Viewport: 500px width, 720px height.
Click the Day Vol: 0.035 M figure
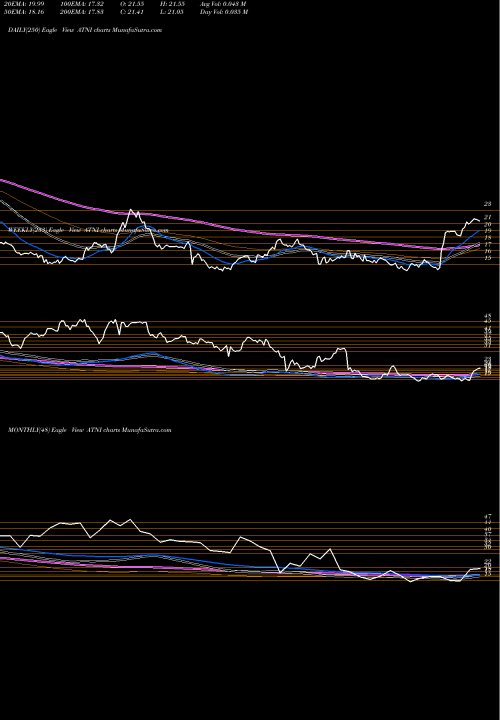(x=224, y=12)
